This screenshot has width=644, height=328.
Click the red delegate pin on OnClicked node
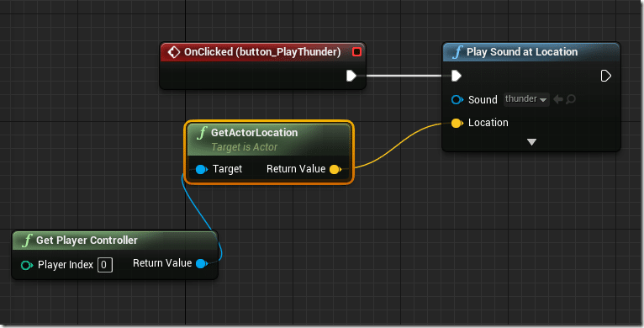pos(356,52)
